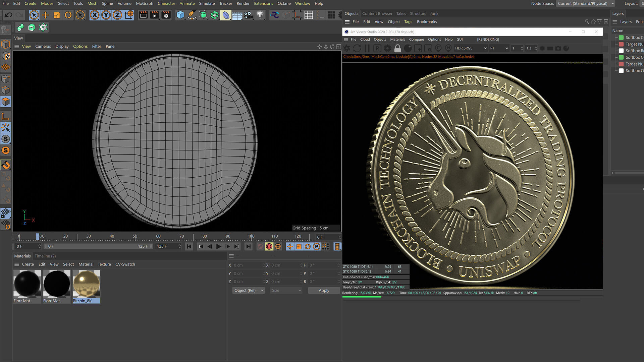Click the end frame 125 F field
Image resolution: width=644 pixels, height=362 pixels.
(168, 246)
